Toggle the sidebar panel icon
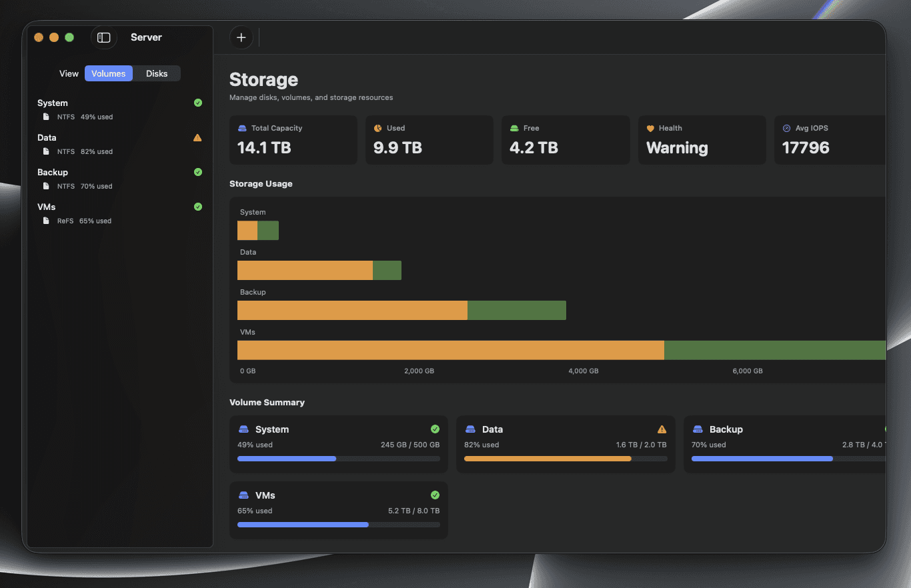The height and width of the screenshot is (588, 911). [104, 38]
